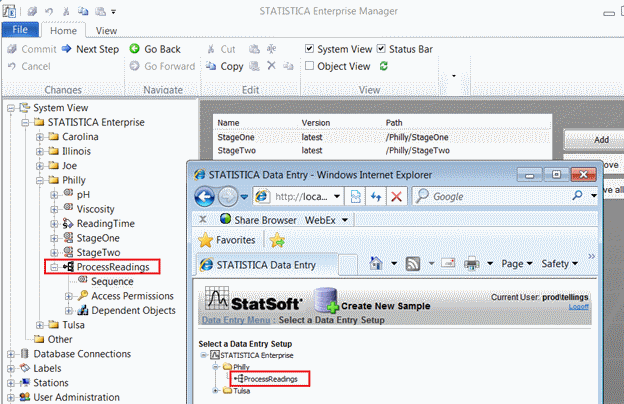Viewport: 624px width, 404px height.
Task: Open the WebEx dropdown menu
Action: [x=345, y=220]
